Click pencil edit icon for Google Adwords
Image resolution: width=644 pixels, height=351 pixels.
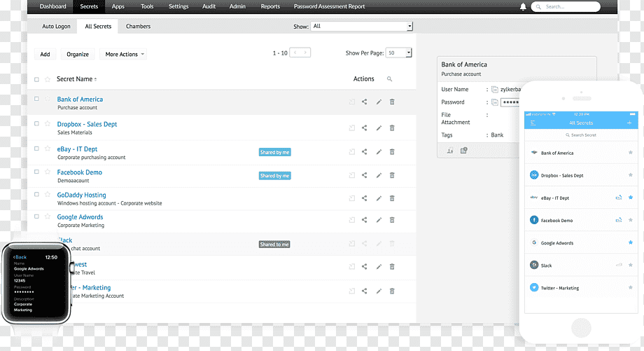coord(379,220)
